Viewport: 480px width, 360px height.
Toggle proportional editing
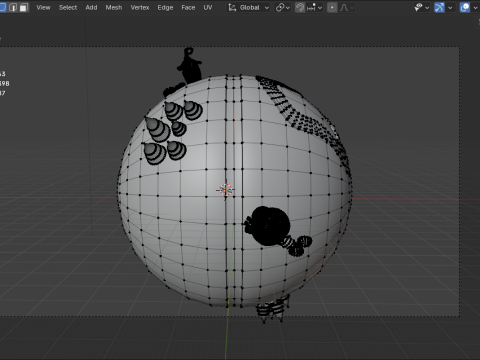(x=332, y=7)
